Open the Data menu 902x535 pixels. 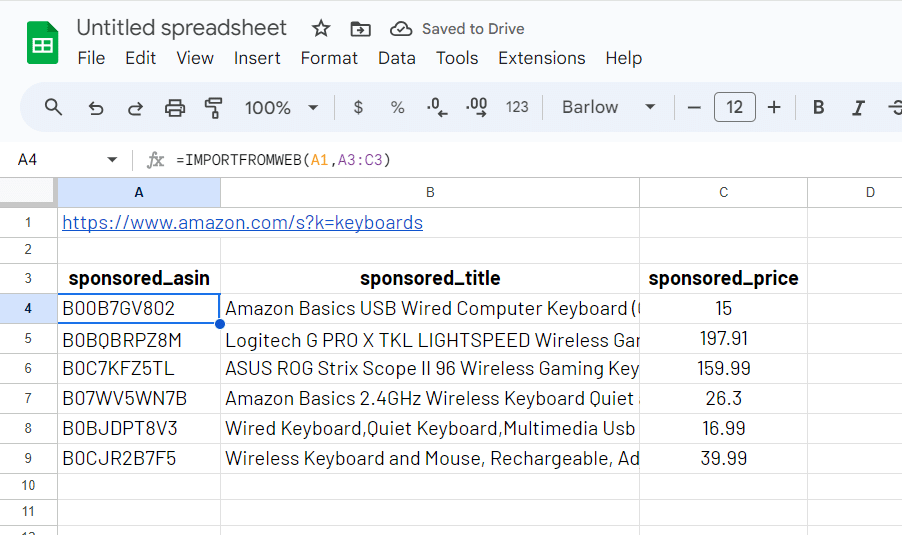tap(396, 58)
